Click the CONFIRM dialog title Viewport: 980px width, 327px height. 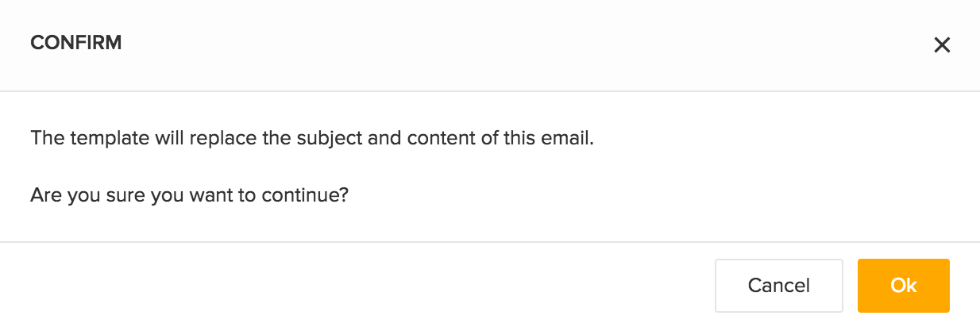(x=75, y=43)
